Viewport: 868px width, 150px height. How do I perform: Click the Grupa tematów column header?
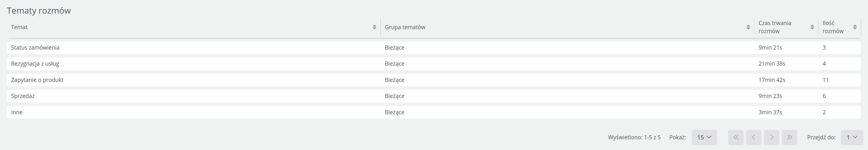[x=405, y=27]
